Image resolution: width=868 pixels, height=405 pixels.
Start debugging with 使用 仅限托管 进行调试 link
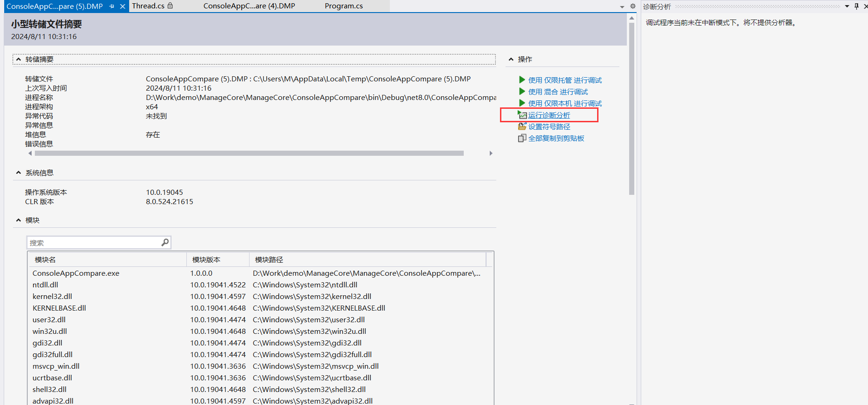coord(565,80)
